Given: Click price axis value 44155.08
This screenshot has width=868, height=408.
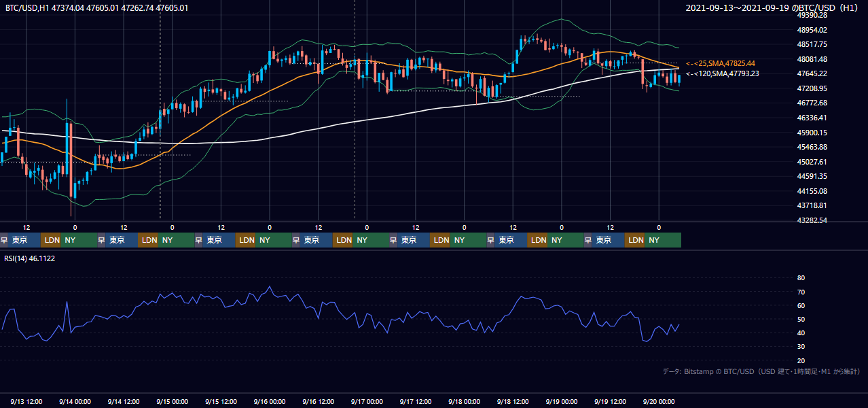Looking at the screenshot, I should click(x=812, y=191).
